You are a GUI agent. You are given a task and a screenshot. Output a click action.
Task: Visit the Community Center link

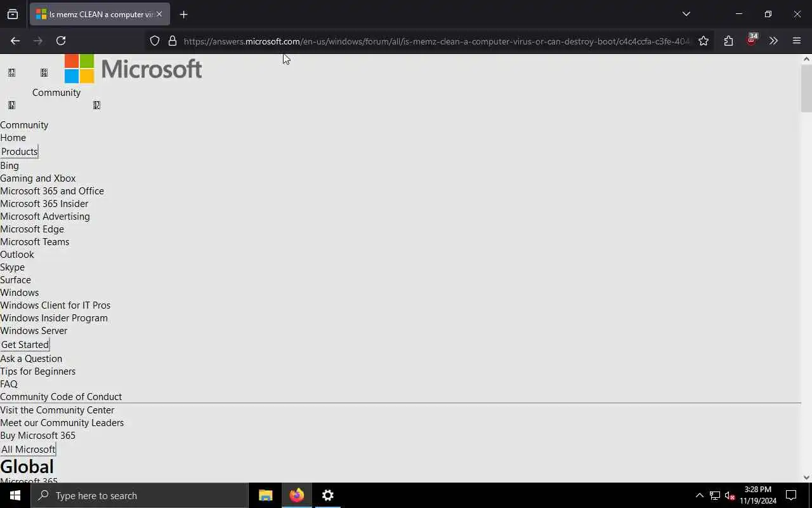coord(57,410)
